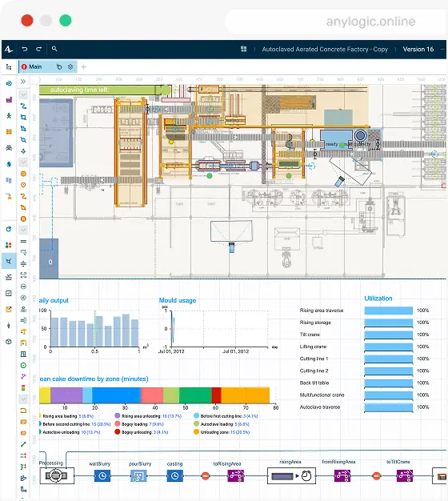This screenshot has height=501, width=448.
Task: Select the pourSlurry block
Action: (139, 475)
